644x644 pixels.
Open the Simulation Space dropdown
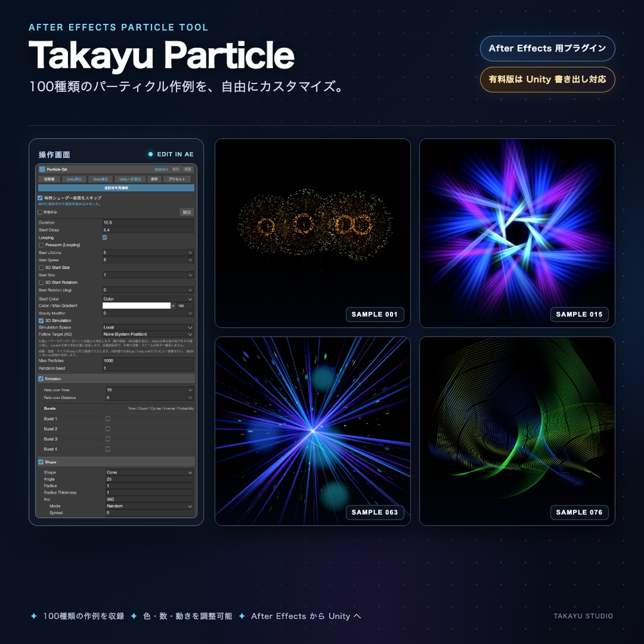click(148, 327)
